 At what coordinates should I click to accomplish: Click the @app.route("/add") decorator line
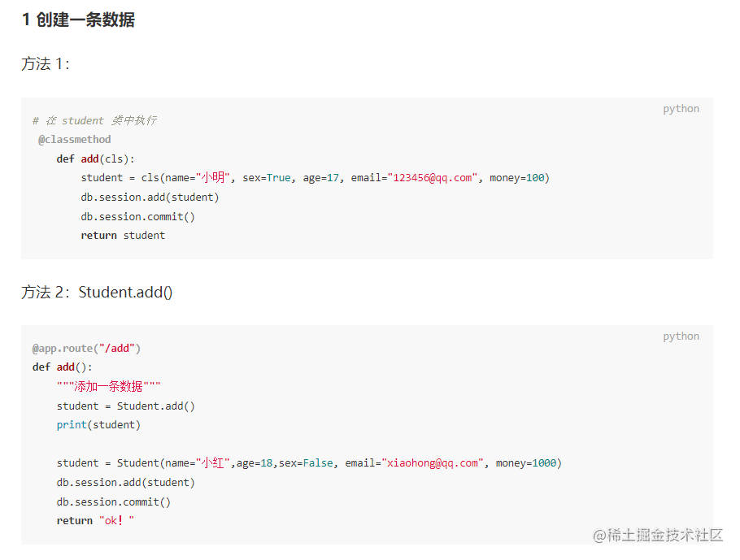pos(87,349)
